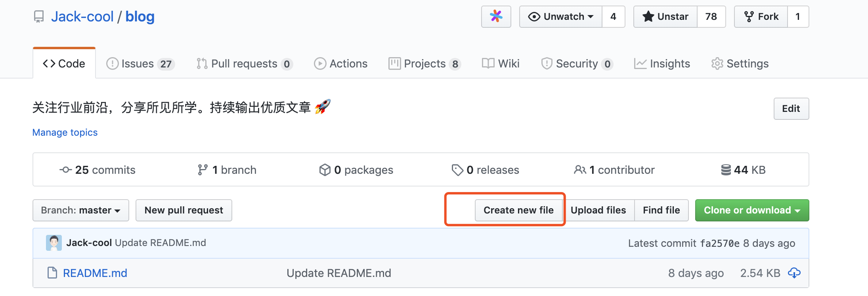The height and width of the screenshot is (296, 868).
Task: Click the database icon next to 44 KB
Action: (726, 170)
